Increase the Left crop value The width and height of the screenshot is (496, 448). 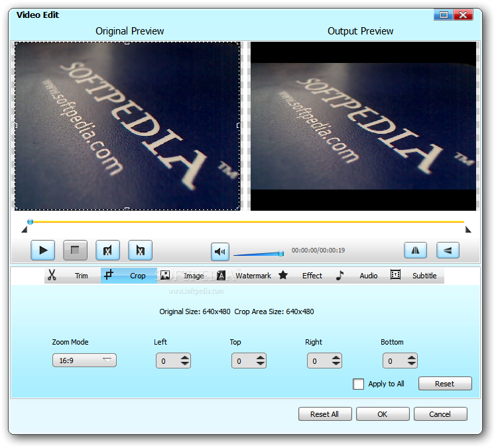click(185, 358)
